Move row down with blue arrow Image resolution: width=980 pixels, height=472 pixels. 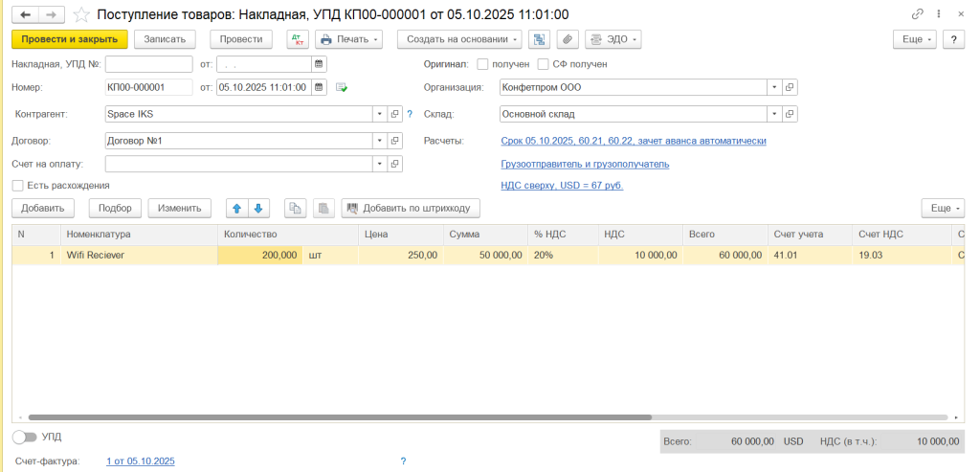tap(258, 208)
